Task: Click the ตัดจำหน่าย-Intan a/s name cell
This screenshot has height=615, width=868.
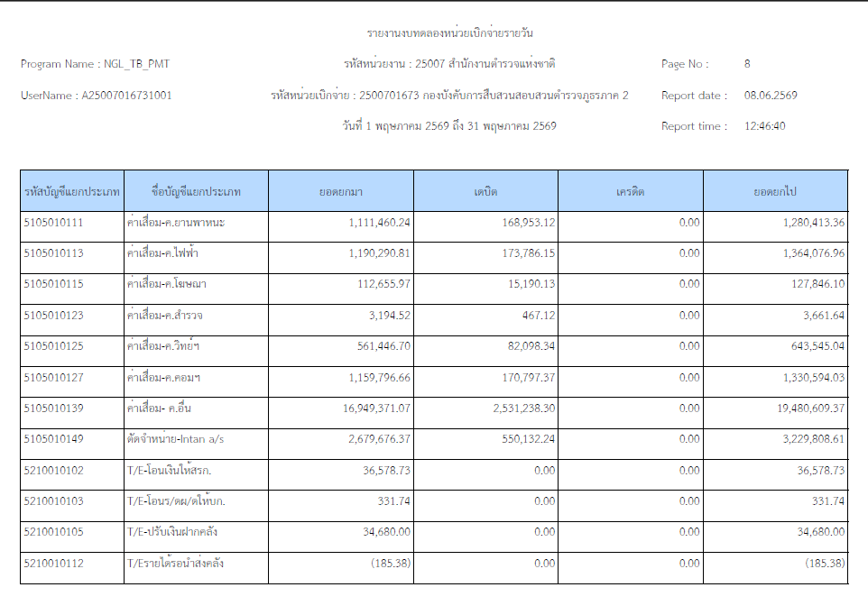Action: coord(196,443)
